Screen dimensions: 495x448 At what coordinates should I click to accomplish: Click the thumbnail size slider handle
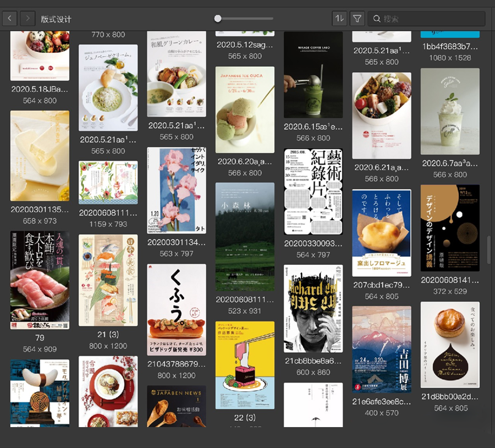(x=218, y=19)
